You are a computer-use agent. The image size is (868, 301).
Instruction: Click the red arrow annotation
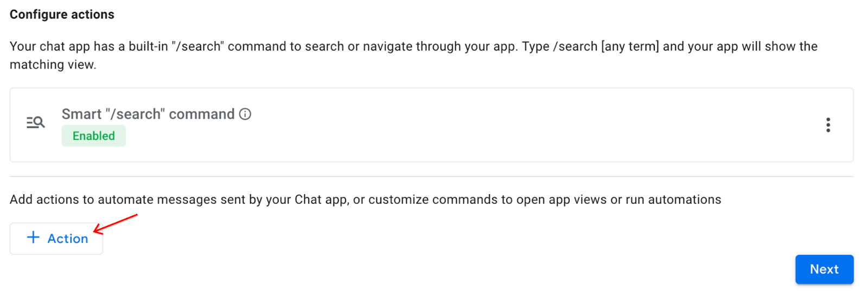tap(115, 223)
